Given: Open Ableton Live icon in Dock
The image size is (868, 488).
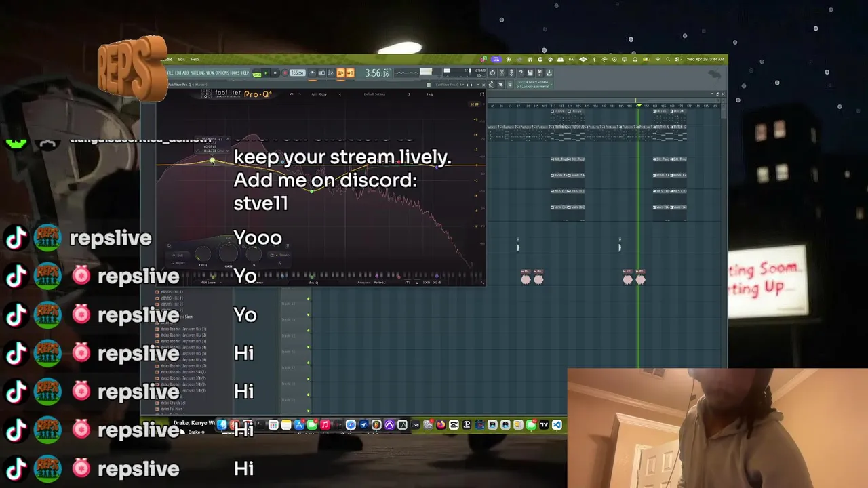Looking at the screenshot, I should [415, 425].
